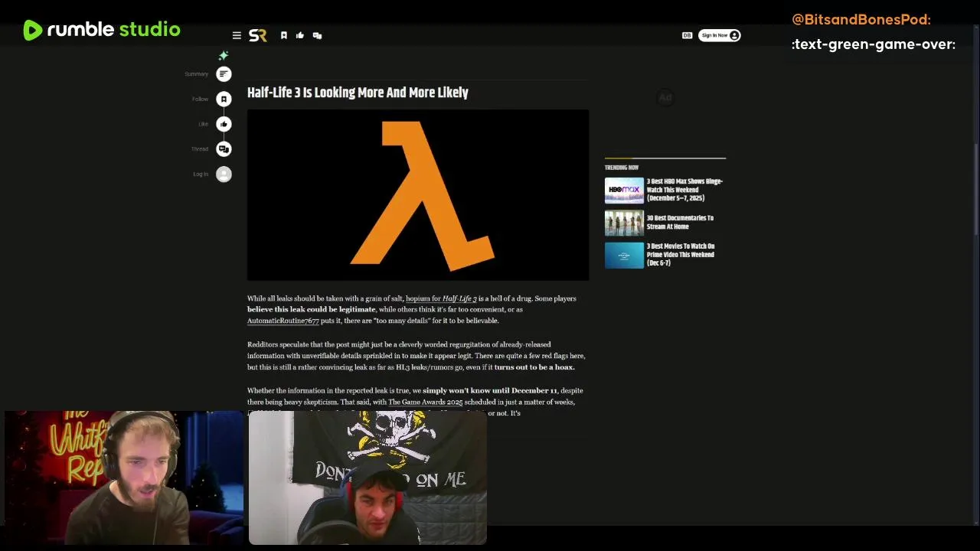Click the DB badge icon in the header
This screenshot has height=551, width=980.
(x=687, y=35)
